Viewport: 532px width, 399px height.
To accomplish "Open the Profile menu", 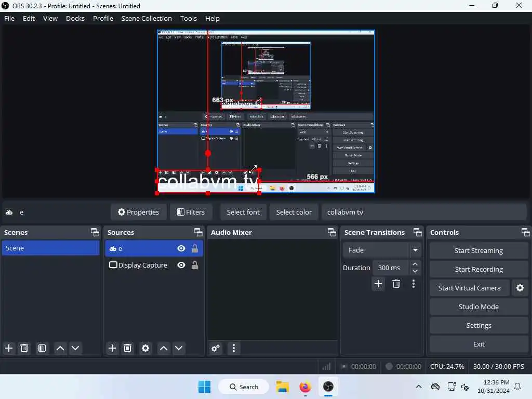I will [103, 18].
